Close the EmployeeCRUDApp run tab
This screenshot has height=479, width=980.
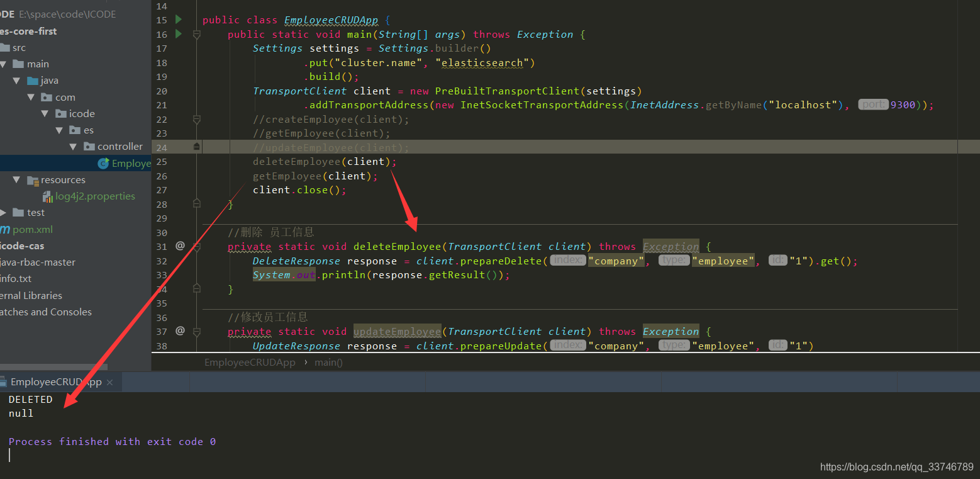tap(109, 382)
